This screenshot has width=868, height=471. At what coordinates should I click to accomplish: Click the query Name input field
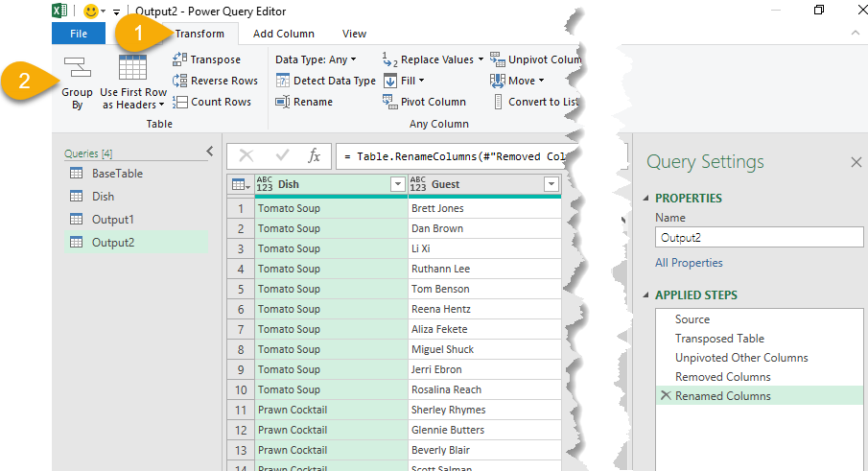coord(759,237)
